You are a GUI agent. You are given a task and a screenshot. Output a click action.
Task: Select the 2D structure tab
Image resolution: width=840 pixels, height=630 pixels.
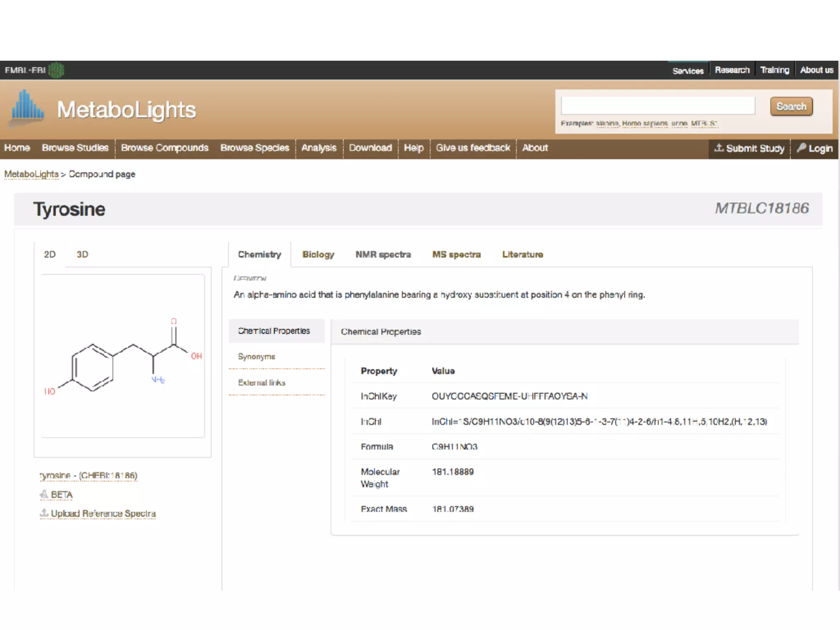coord(50,254)
